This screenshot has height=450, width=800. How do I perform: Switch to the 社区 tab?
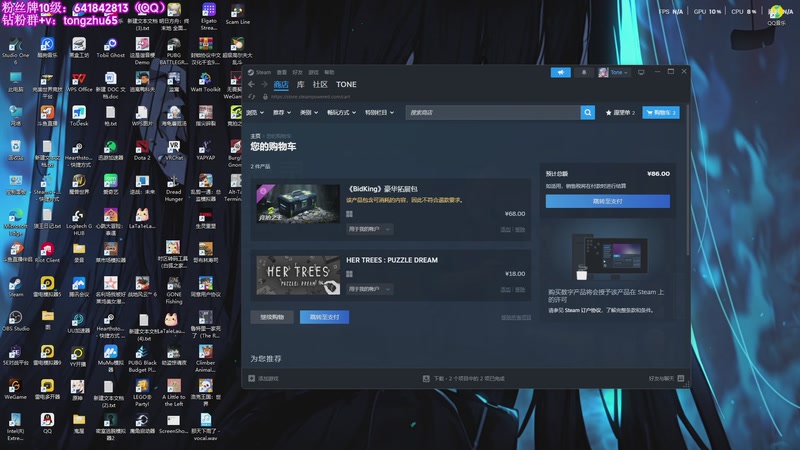320,85
